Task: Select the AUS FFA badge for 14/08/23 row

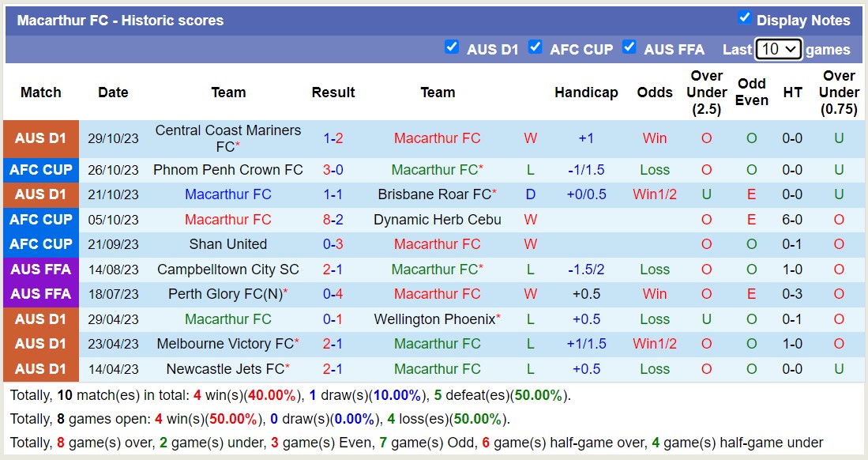Action: [40, 269]
